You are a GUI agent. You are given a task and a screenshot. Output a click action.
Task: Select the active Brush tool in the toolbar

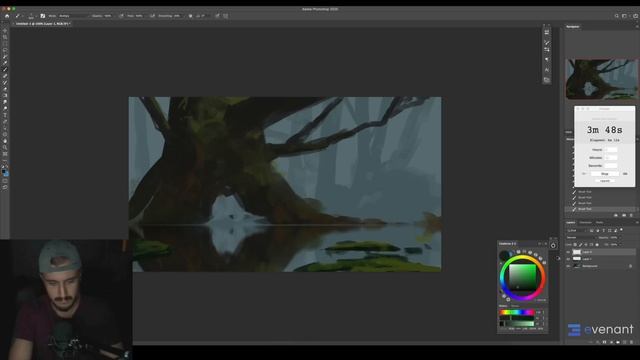[x=5, y=69]
